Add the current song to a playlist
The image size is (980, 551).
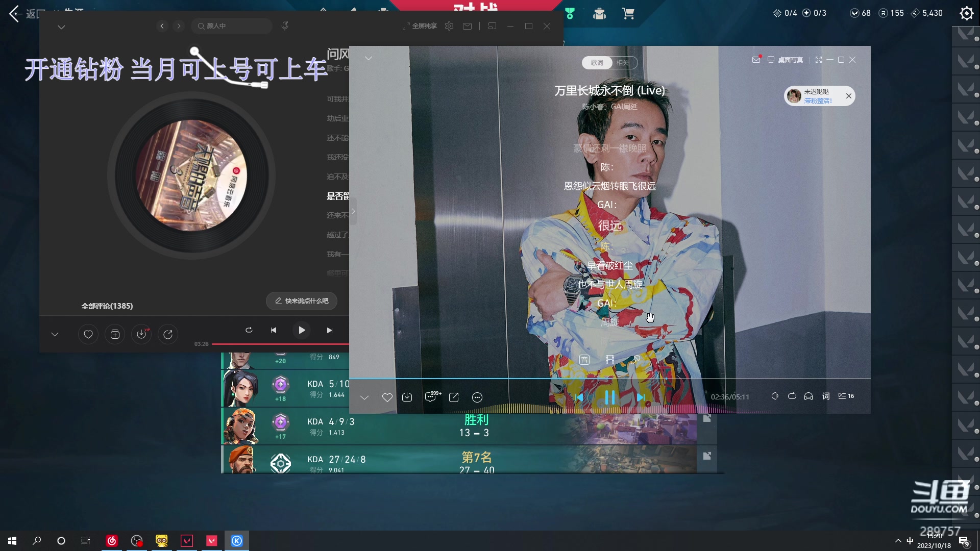(115, 334)
